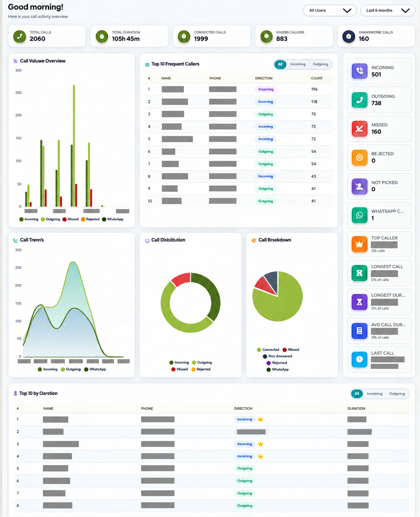Click the crown icon in duration row 1
Image resolution: width=420 pixels, height=517 pixels.
261,419
